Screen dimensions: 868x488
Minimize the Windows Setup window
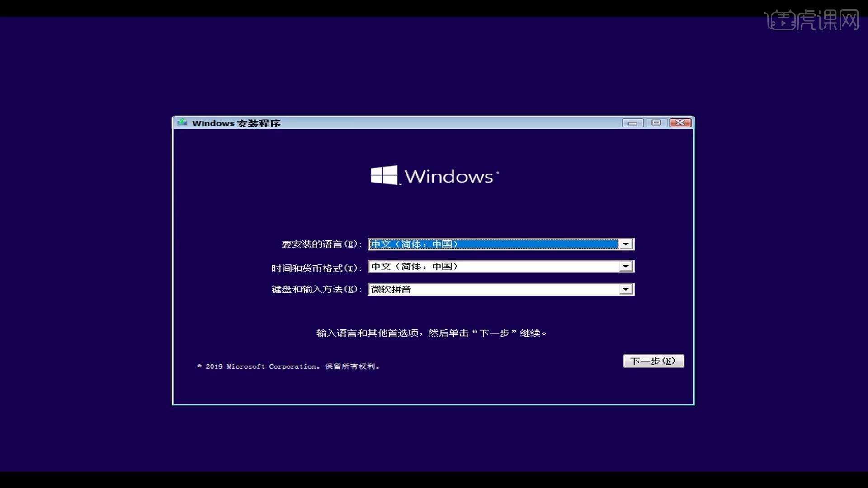[632, 123]
